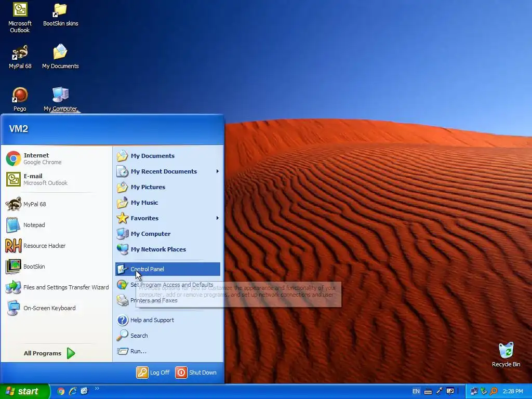Screen dimensions: 532x399
Task: Open the BootSkin skins desktop folder
Action: point(60,15)
